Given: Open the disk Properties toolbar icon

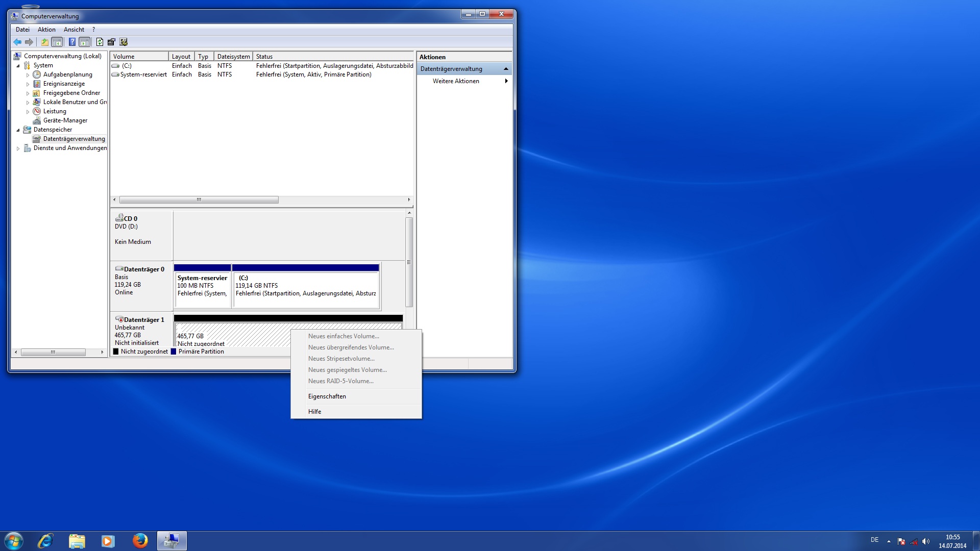Looking at the screenshot, I should [x=111, y=42].
